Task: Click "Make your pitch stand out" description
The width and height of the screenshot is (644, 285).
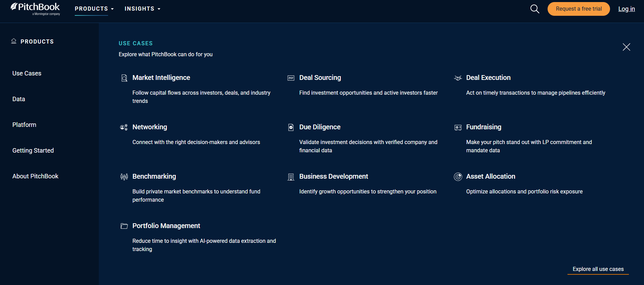Action: click(x=529, y=146)
